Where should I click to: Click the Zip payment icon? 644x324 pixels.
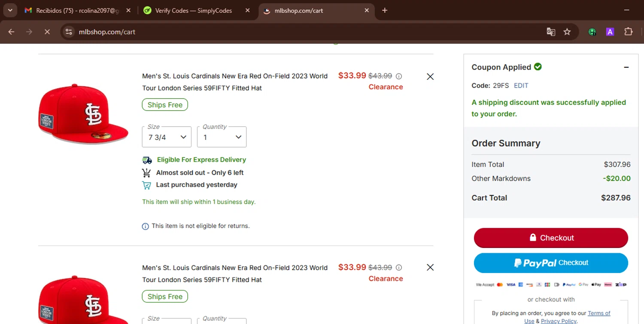(621, 285)
